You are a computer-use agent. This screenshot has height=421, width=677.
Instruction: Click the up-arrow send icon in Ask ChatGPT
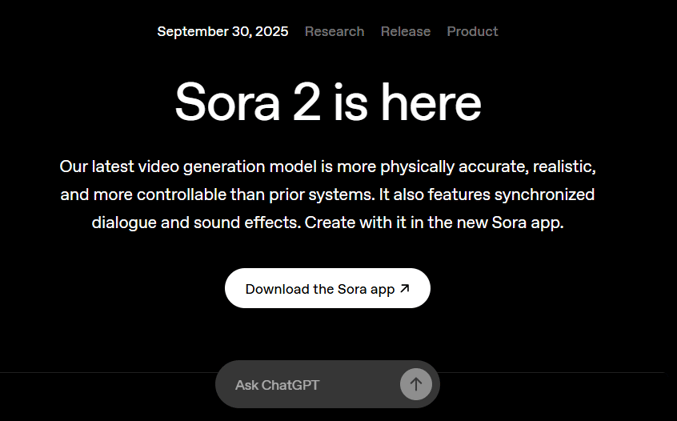pos(416,384)
